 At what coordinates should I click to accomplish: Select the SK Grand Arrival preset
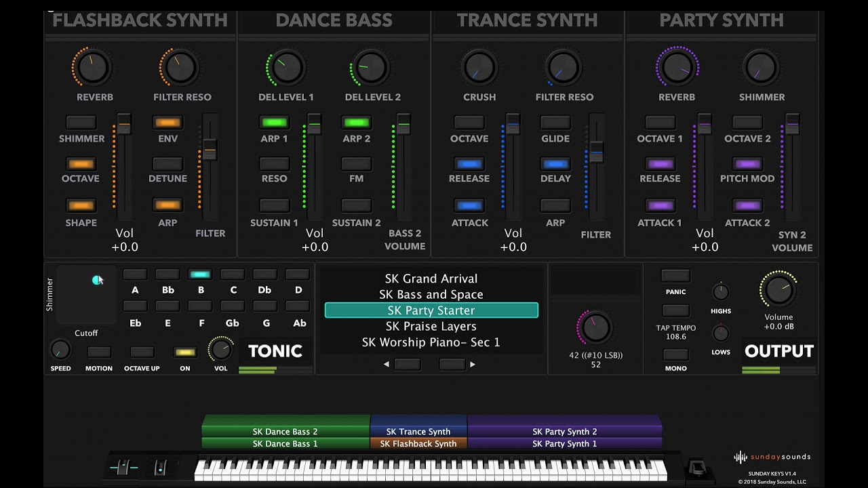pyautogui.click(x=431, y=279)
